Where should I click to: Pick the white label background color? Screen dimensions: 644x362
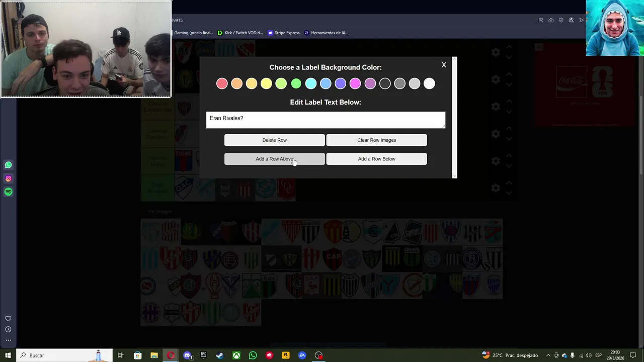tap(429, 83)
